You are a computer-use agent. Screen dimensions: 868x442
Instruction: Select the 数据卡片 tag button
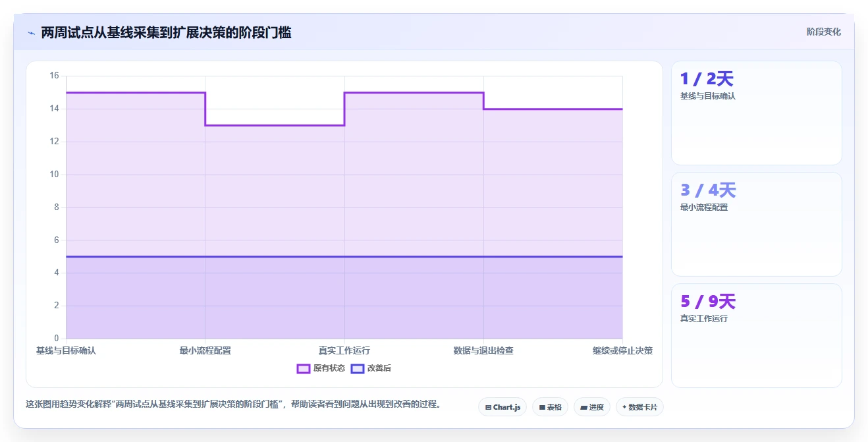[x=639, y=407]
